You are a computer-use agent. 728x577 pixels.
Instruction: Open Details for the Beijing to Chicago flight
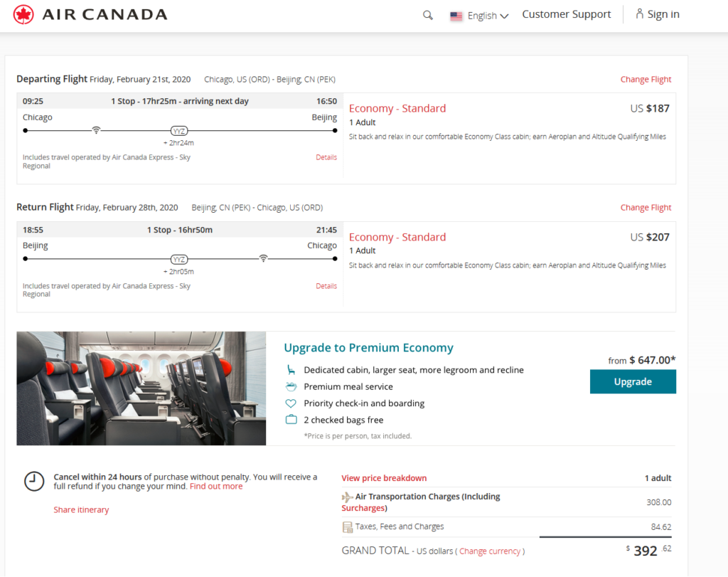[x=326, y=286]
